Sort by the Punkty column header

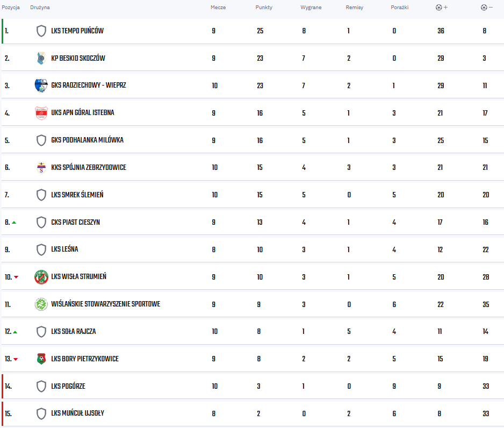pos(264,8)
